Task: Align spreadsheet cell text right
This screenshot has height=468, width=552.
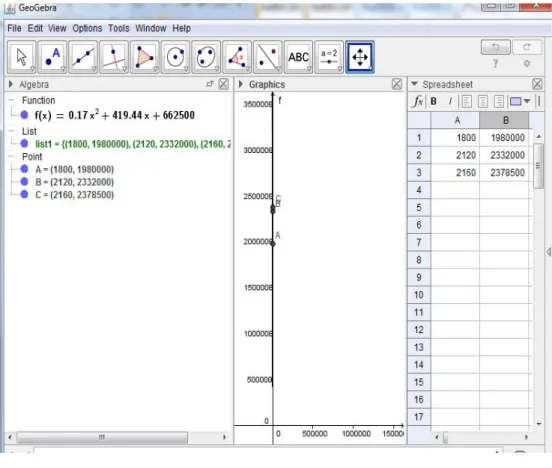Action: click(x=499, y=102)
